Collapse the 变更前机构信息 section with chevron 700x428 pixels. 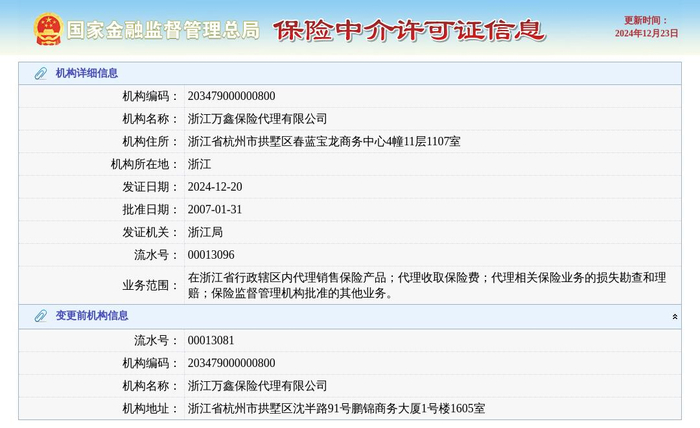point(675,316)
